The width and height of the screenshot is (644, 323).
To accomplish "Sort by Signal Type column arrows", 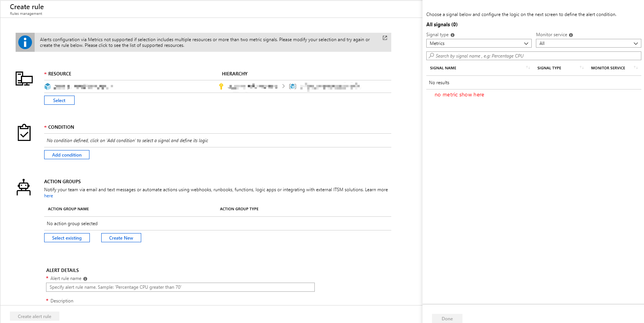I will tap(582, 68).
